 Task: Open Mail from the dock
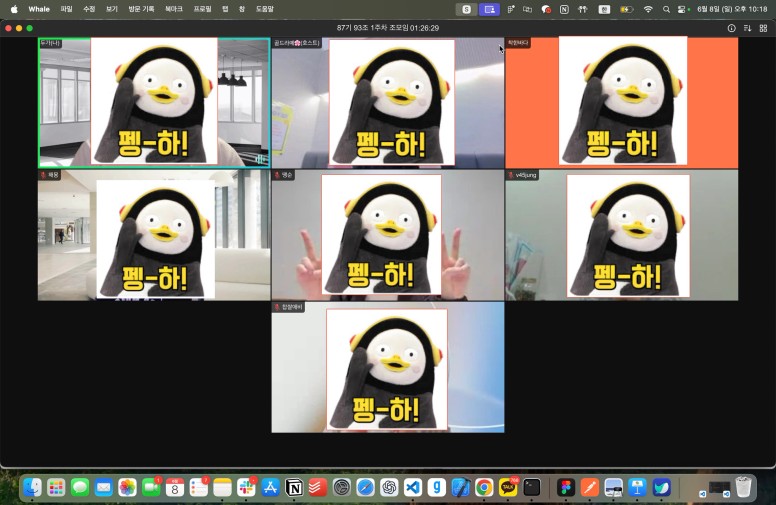pyautogui.click(x=103, y=488)
